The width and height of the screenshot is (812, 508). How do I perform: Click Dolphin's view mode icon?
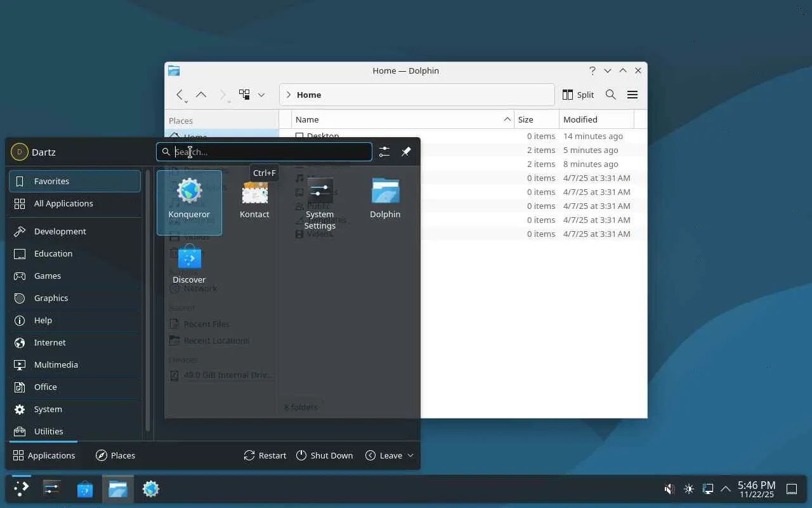point(244,95)
